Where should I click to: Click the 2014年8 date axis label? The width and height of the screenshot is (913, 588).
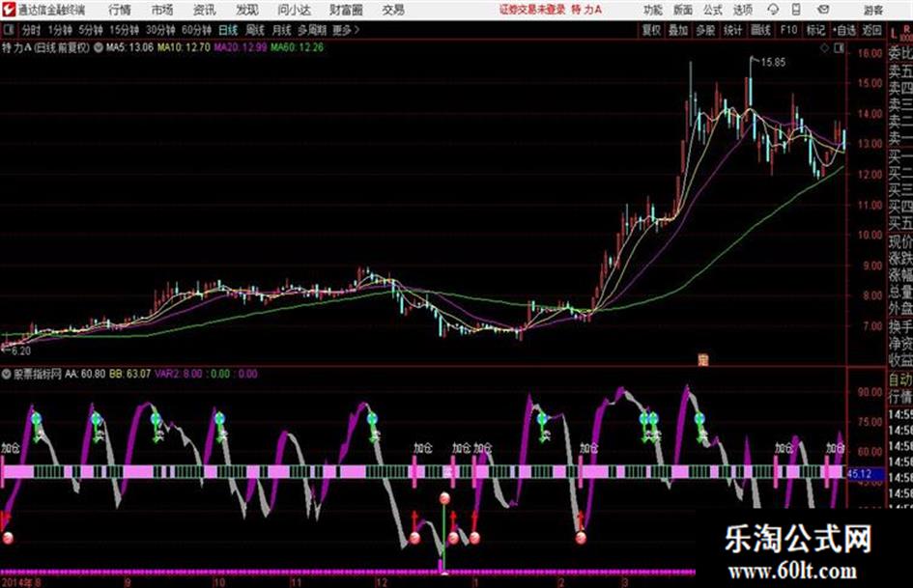[x=21, y=582]
